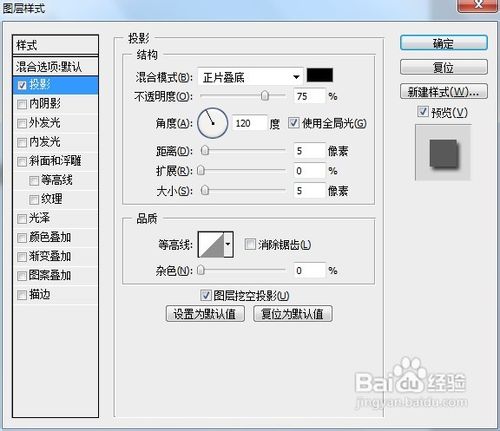Click the 确定 button
Viewport: 500px width, 431px height.
[x=444, y=43]
